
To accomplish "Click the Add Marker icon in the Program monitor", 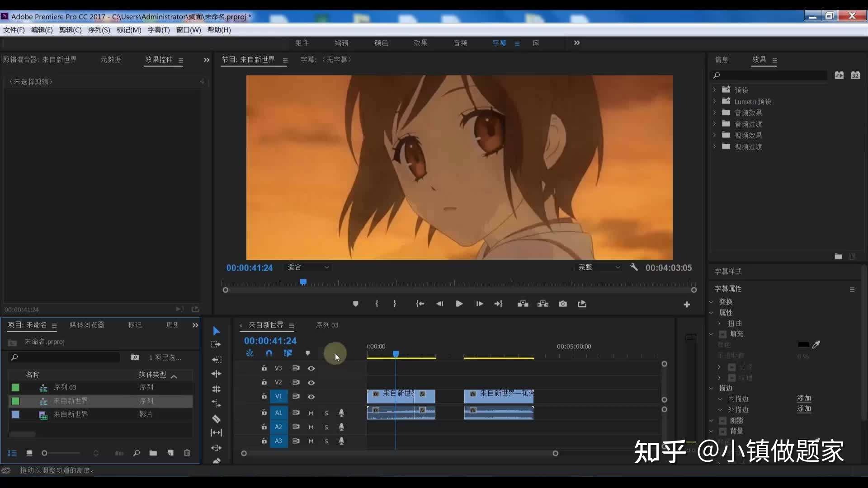I will click(x=355, y=304).
